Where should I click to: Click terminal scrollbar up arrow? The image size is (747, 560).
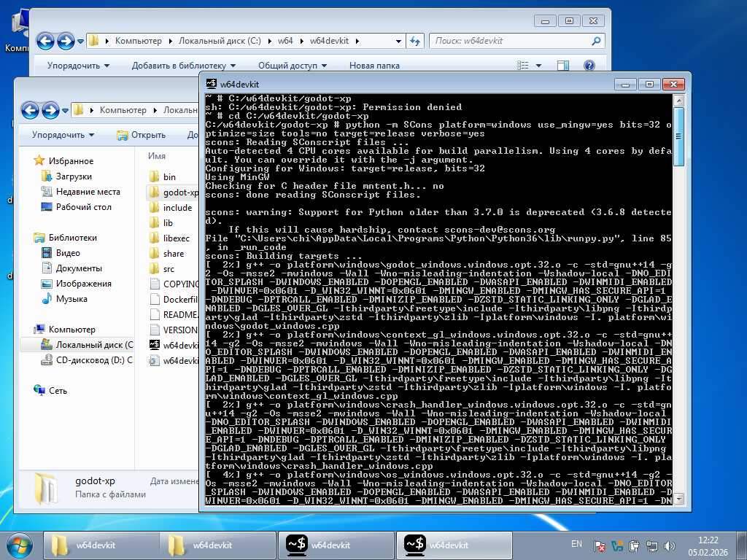[x=679, y=101]
